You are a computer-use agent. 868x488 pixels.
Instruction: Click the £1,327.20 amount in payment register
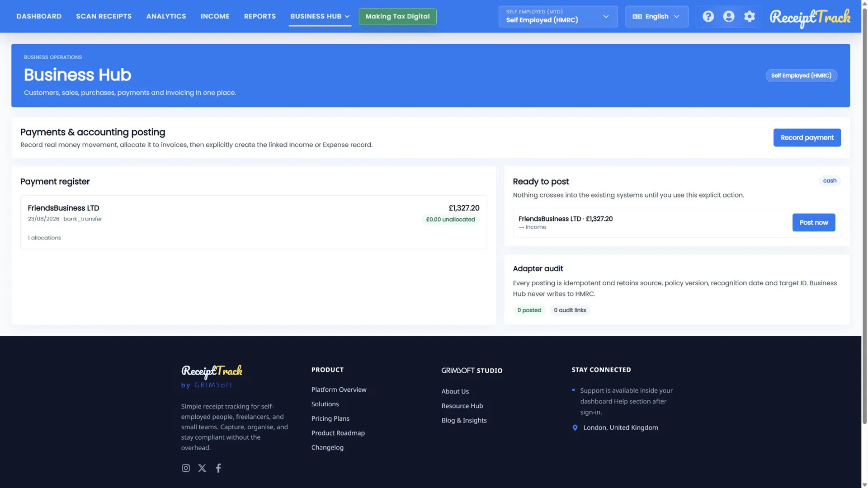(x=464, y=208)
